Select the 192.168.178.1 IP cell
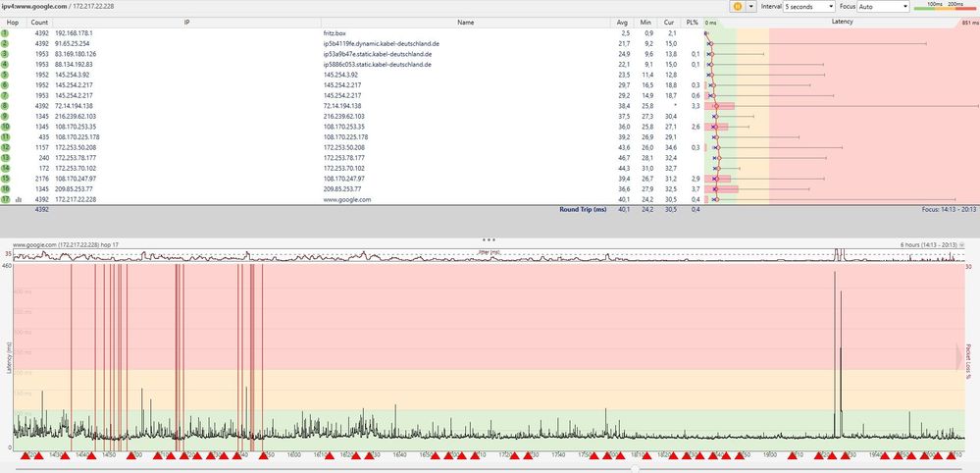Viewport: 980px width, 473px height. coord(74,32)
